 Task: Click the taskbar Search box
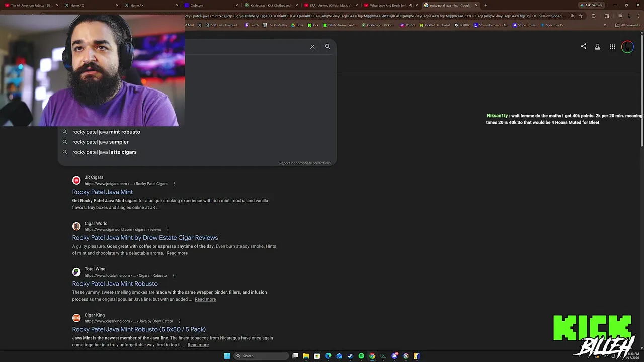(261, 356)
